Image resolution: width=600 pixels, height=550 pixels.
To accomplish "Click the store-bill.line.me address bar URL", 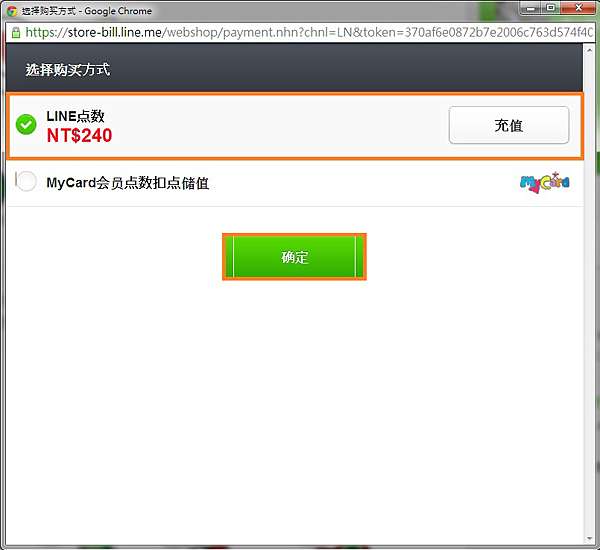I will (308, 33).
